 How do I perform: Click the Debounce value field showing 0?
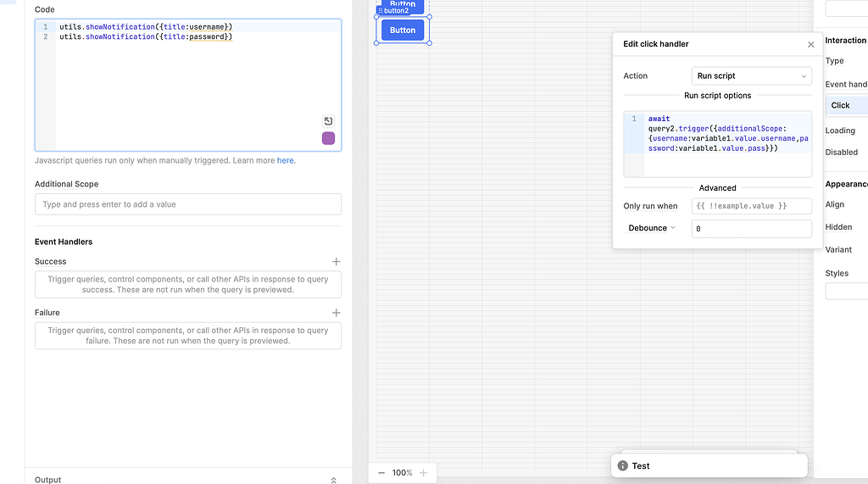pyautogui.click(x=751, y=229)
